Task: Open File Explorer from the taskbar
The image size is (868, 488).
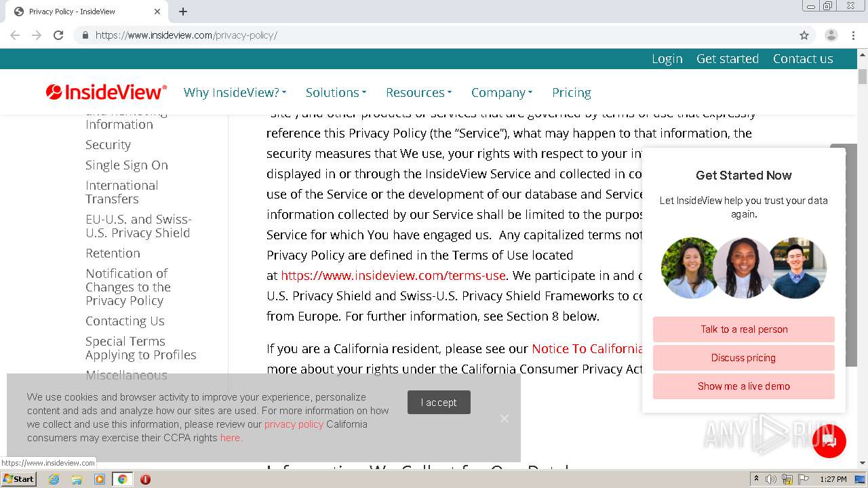Action: 77,479
